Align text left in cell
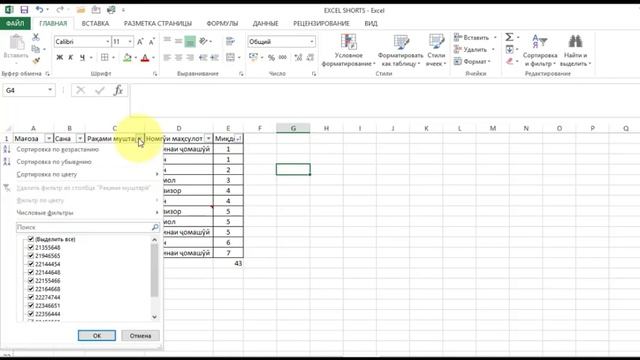 [x=167, y=58]
